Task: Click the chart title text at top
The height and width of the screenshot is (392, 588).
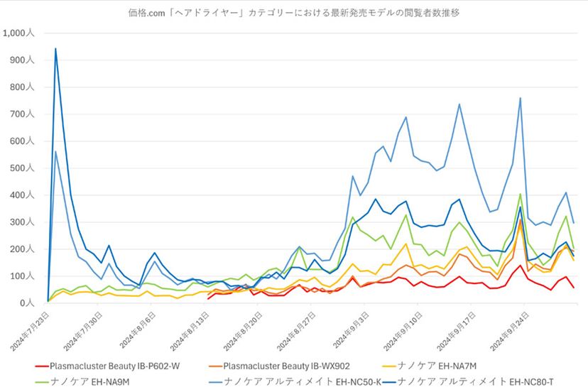Action: tap(293, 13)
